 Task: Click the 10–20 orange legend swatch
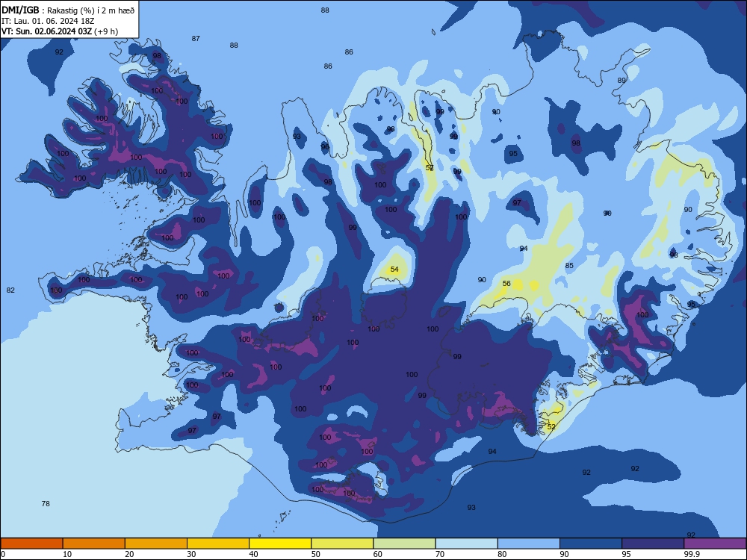[x=94, y=544]
